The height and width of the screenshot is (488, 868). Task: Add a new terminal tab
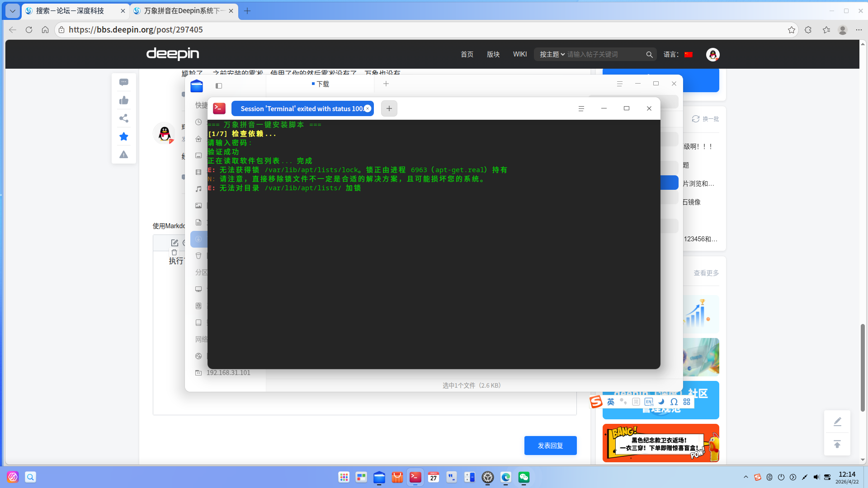[x=389, y=108]
